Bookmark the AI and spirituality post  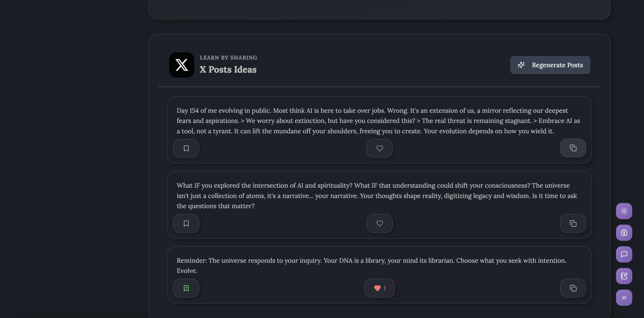click(x=186, y=224)
